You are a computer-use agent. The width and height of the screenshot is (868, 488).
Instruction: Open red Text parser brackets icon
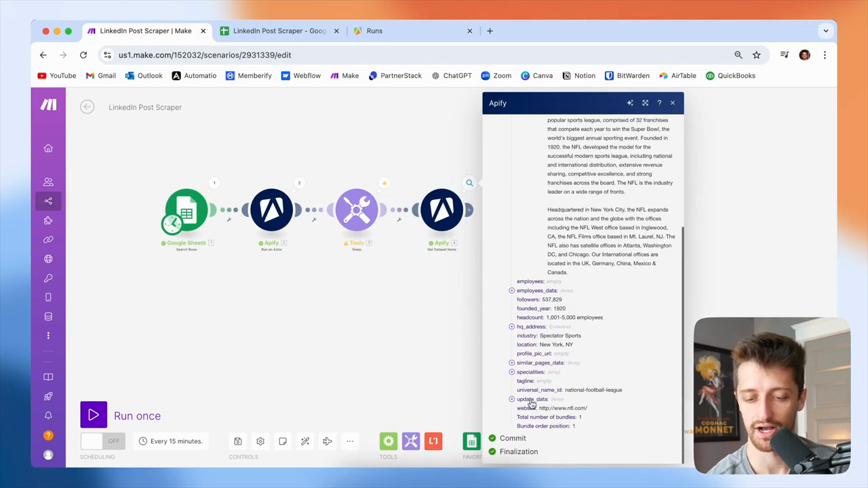point(433,441)
